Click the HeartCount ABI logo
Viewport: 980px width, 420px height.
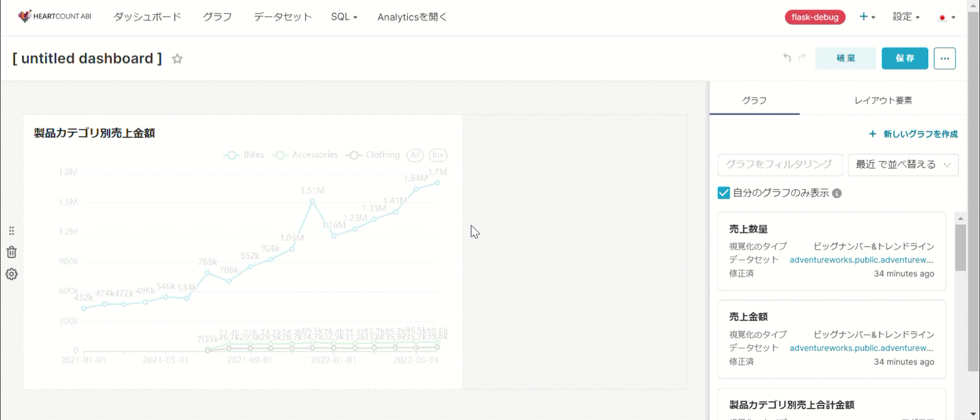[x=55, y=16]
